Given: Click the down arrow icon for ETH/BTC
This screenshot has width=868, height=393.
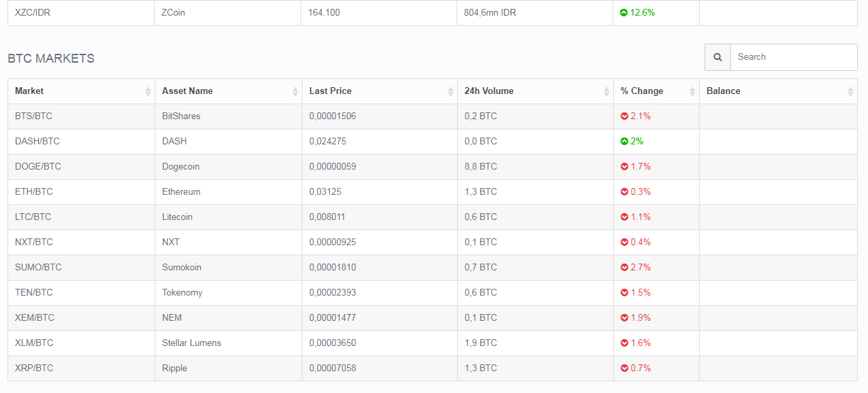Looking at the screenshot, I should [624, 192].
